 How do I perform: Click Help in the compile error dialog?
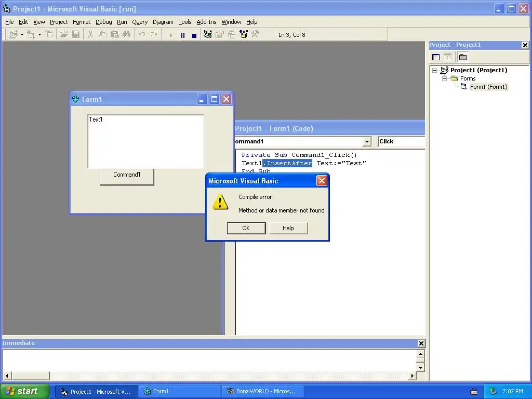288,228
